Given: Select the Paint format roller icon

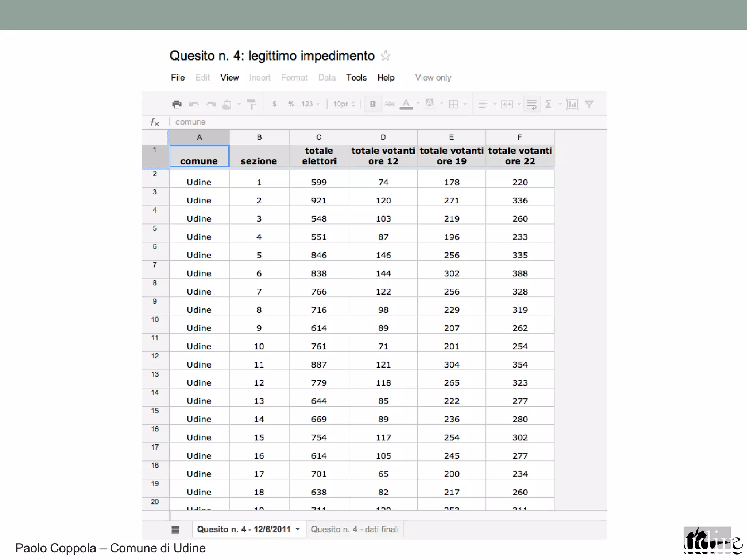Looking at the screenshot, I should click(x=252, y=104).
